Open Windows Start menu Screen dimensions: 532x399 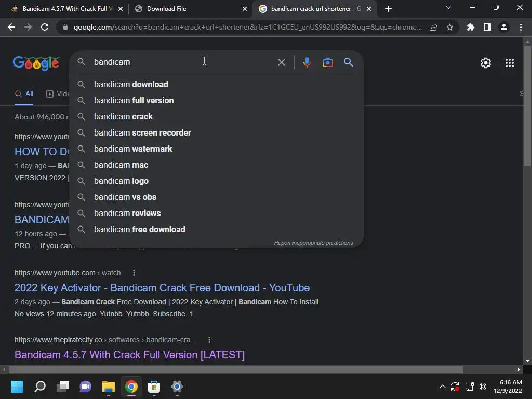click(17, 387)
